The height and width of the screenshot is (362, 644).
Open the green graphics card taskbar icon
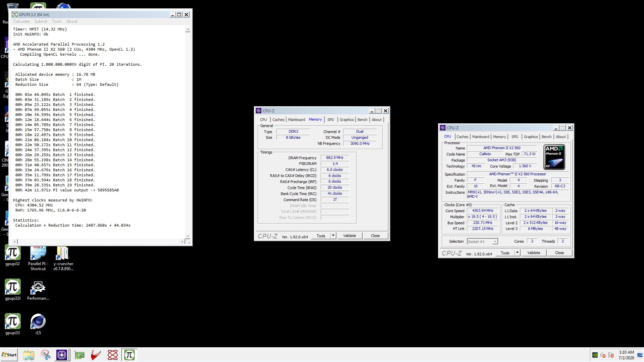[x=79, y=355]
